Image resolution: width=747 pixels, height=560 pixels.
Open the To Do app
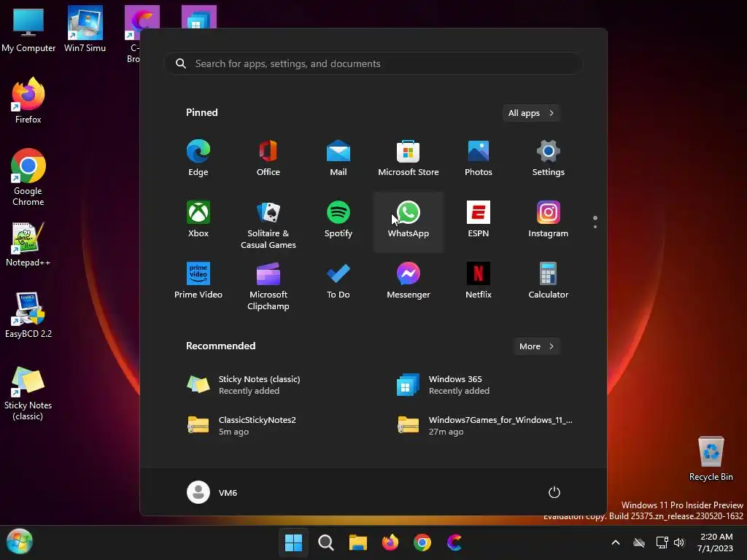[338, 281]
